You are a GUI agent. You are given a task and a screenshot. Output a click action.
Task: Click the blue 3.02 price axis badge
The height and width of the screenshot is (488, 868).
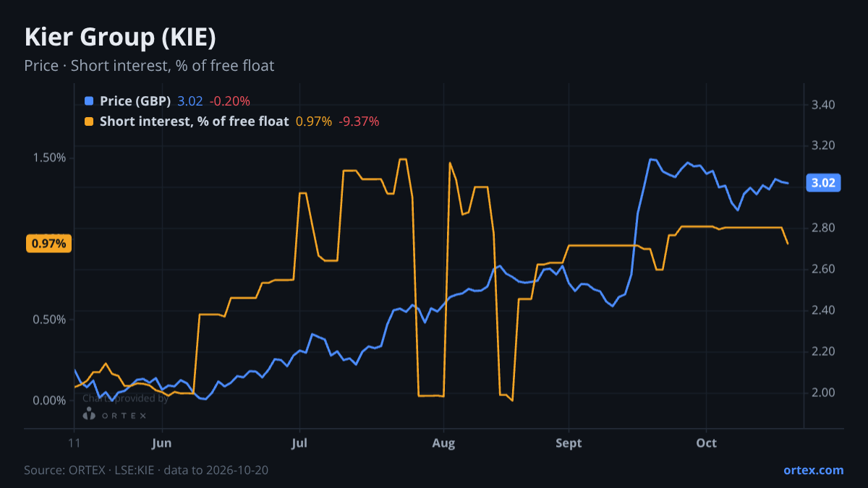coord(823,183)
